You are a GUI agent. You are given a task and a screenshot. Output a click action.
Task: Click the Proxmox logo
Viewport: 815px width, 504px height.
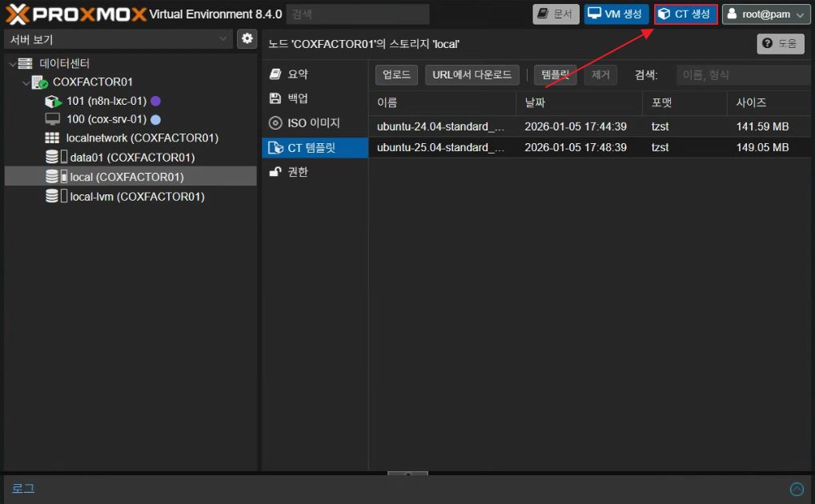76,14
